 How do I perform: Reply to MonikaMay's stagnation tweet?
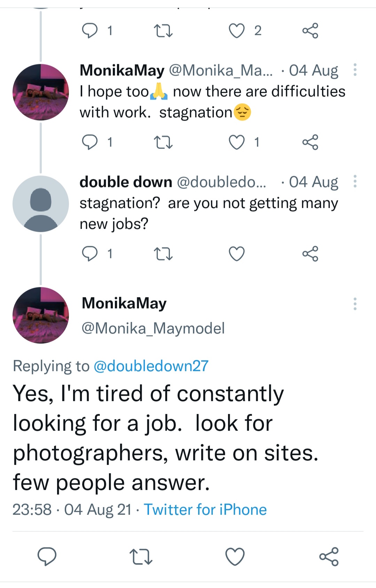(90, 142)
